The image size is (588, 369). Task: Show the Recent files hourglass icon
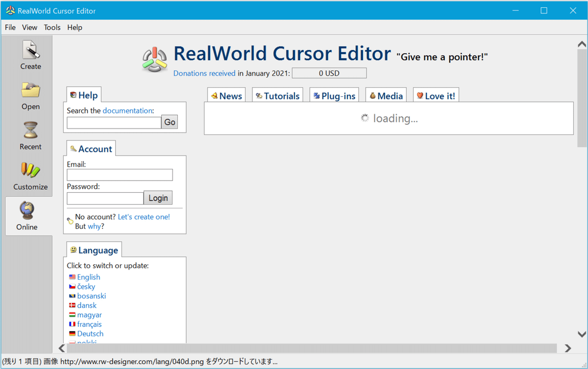[30, 130]
